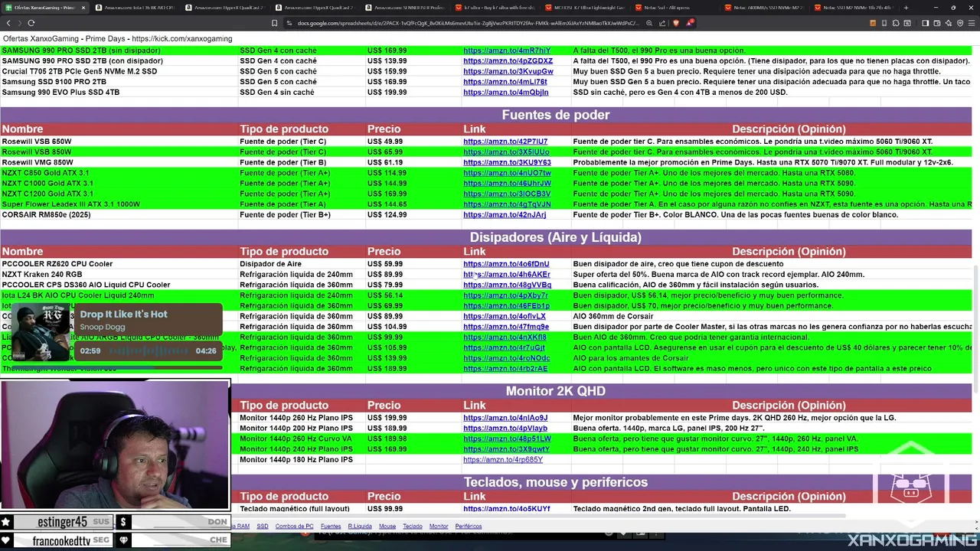The height and width of the screenshot is (551, 980).
Task: Open the Fuentes sheet tab
Action: coord(331,527)
